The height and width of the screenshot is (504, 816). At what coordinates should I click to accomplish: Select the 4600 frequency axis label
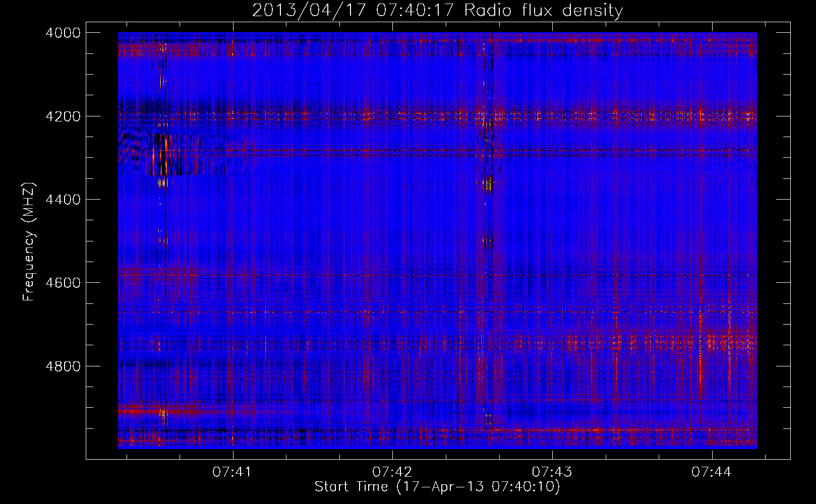click(x=63, y=283)
